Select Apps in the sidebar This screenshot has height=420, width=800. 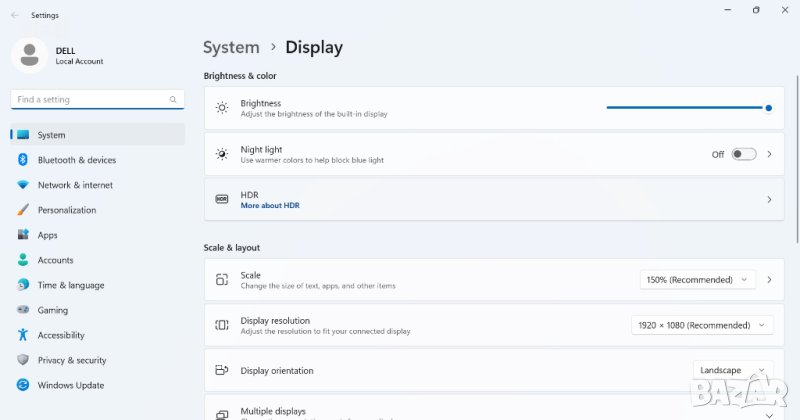[x=47, y=235]
